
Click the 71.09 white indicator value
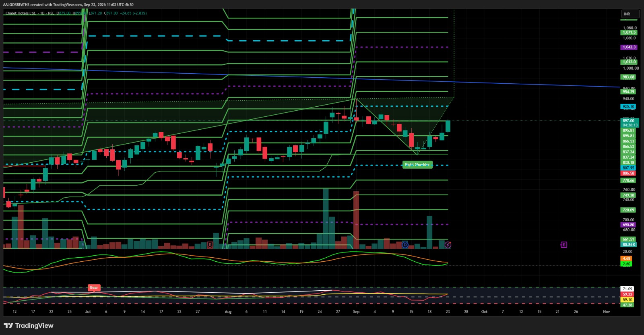(627, 289)
